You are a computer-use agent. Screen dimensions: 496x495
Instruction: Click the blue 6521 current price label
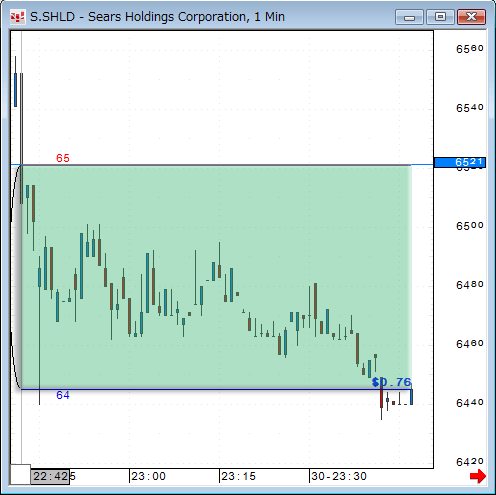(460, 162)
